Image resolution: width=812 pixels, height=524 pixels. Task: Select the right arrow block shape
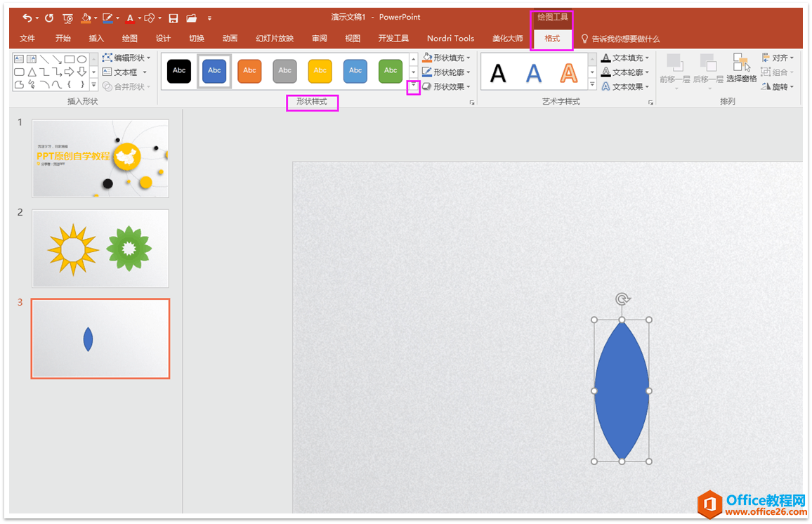pos(70,72)
